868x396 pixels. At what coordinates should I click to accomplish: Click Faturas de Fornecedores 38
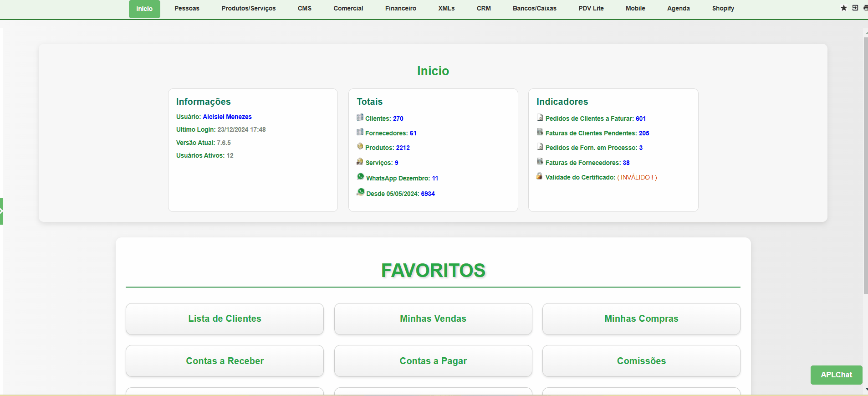tap(626, 163)
